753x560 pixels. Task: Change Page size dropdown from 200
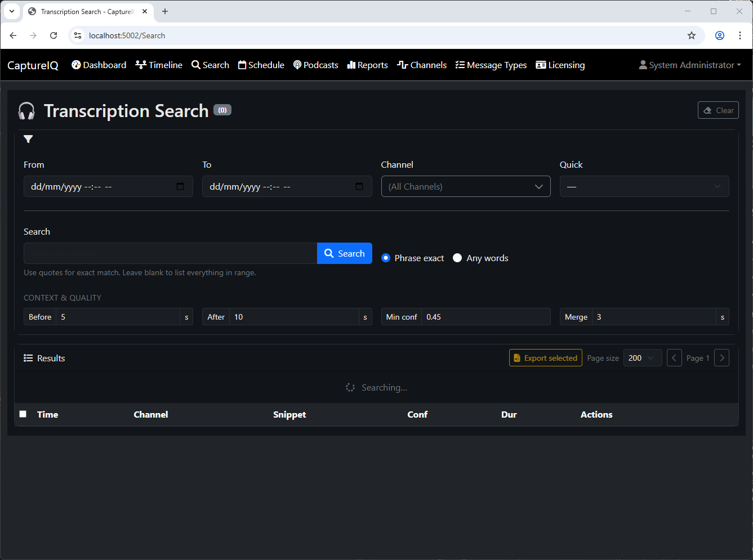pyautogui.click(x=642, y=358)
